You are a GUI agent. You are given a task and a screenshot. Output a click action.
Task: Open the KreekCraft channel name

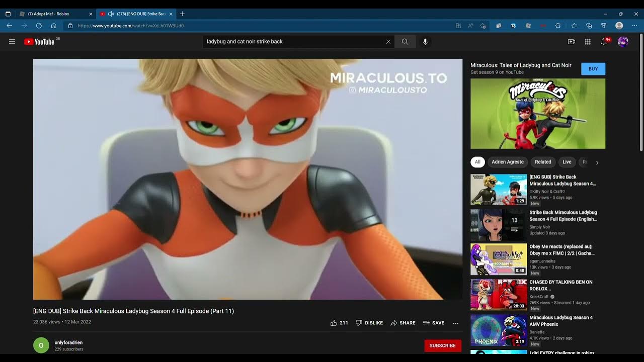pos(539,297)
